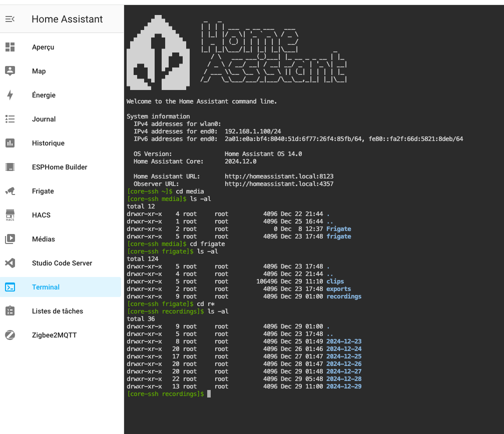Click the ESPHome Builder chip icon
The width and height of the screenshot is (504, 434).
(x=10, y=167)
